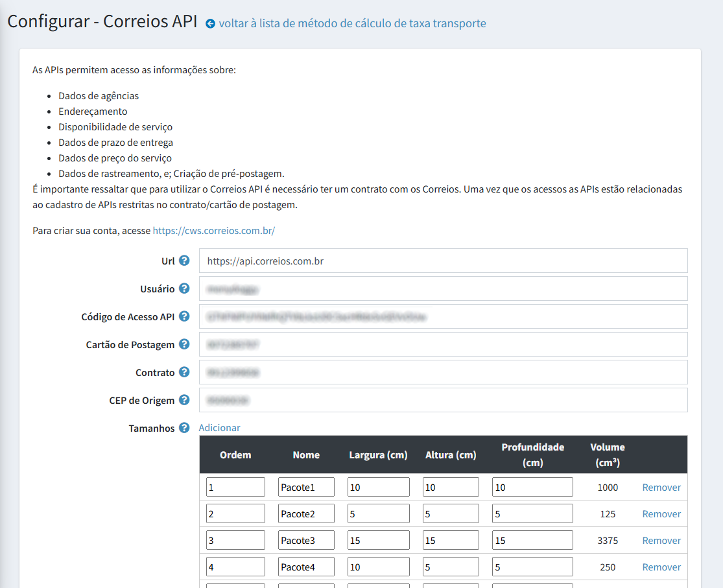The image size is (723, 588).
Task: Edit the Nome field containing Pacote2
Action: 306,513
